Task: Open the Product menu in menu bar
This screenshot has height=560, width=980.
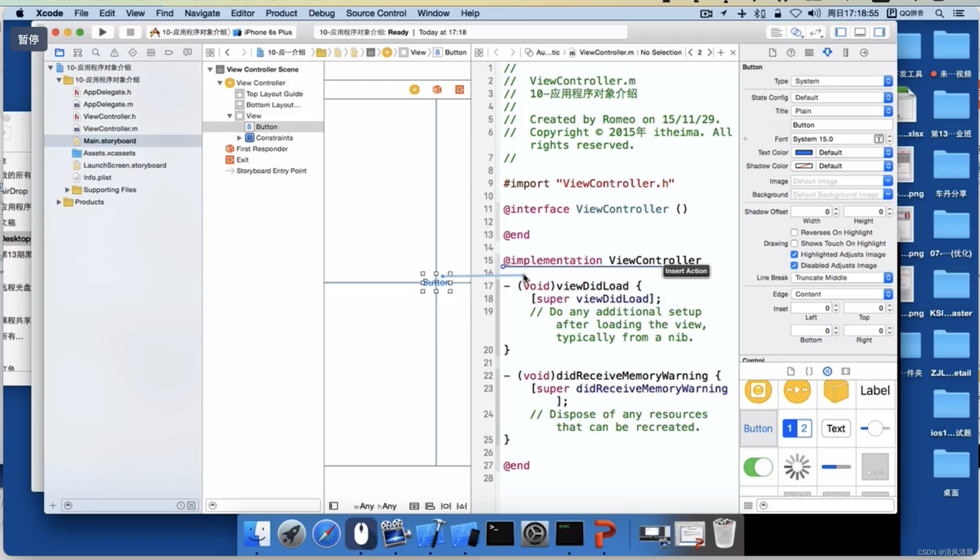Action: click(x=281, y=13)
